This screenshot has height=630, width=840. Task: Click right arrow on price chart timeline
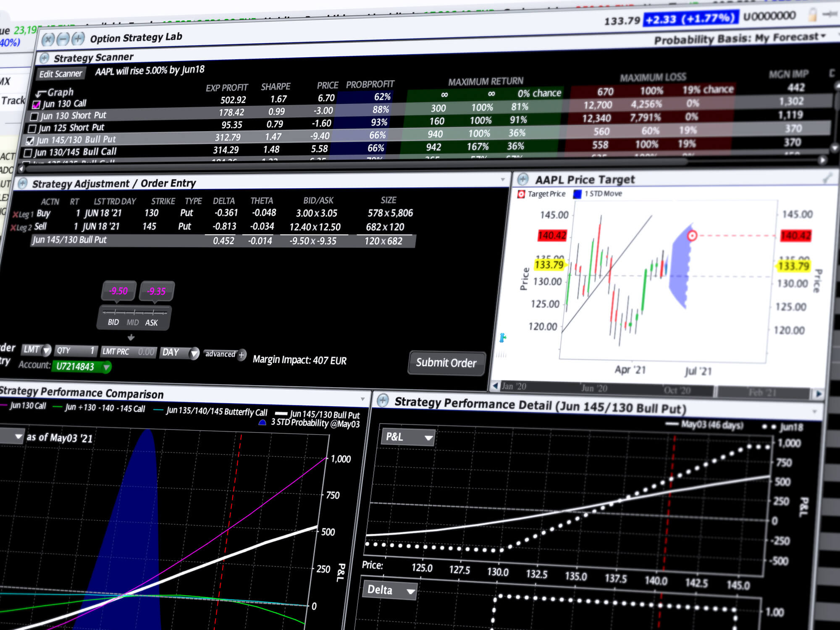(x=819, y=394)
